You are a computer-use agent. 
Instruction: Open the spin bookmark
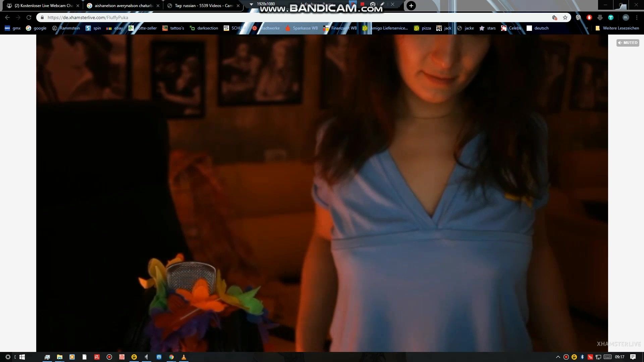[93, 28]
